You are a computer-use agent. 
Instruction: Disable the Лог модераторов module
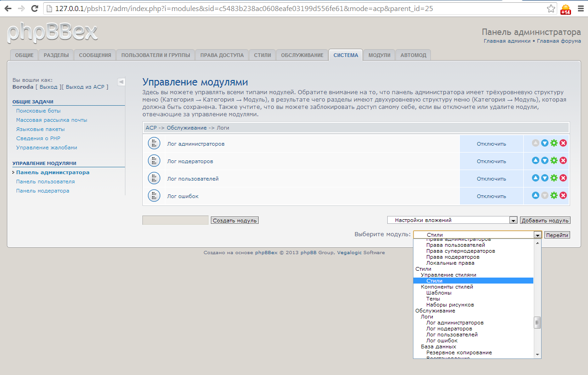491,161
